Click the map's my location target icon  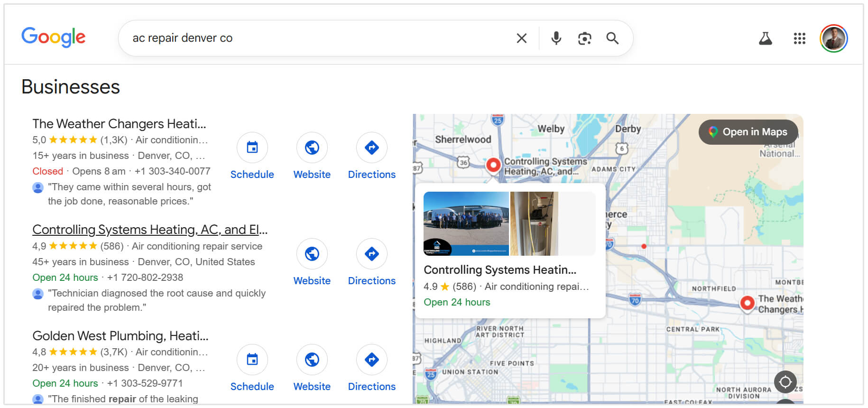coord(785,382)
